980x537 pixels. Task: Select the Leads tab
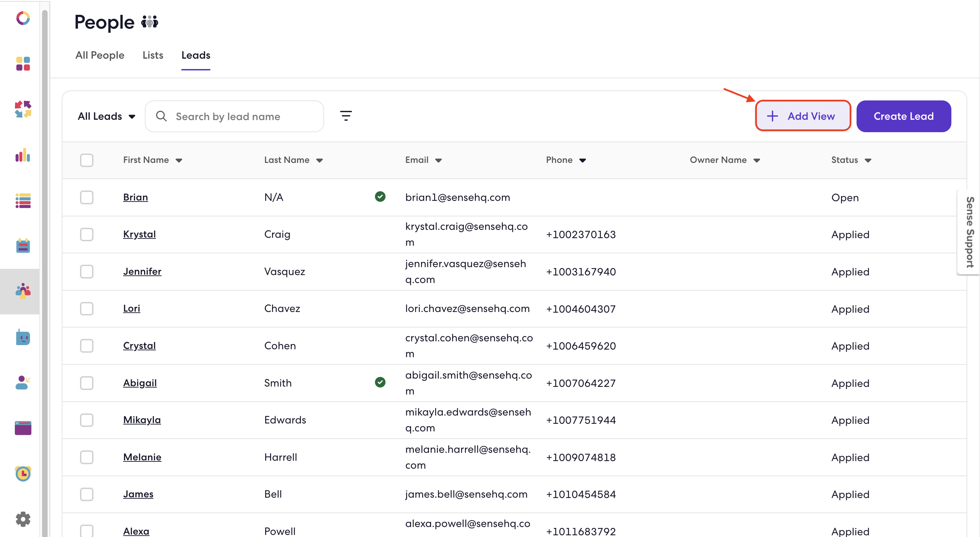[196, 55]
